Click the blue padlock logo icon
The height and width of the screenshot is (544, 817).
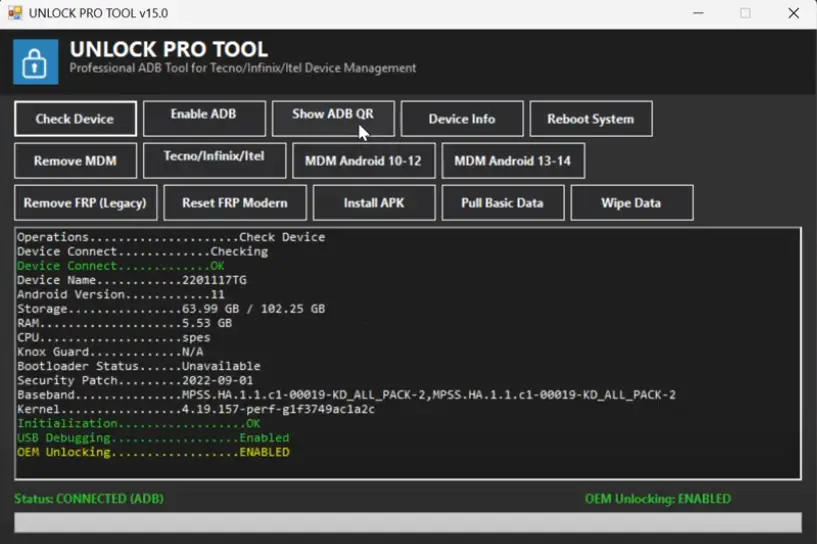[x=35, y=61]
